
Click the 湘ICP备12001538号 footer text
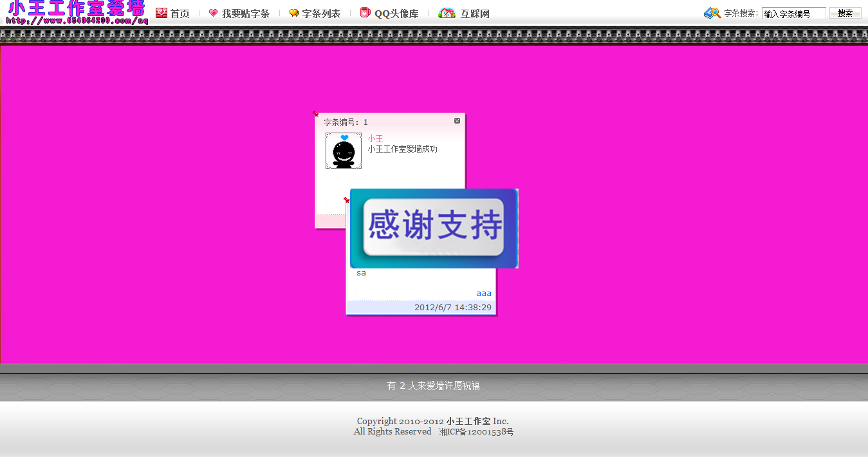[476, 432]
